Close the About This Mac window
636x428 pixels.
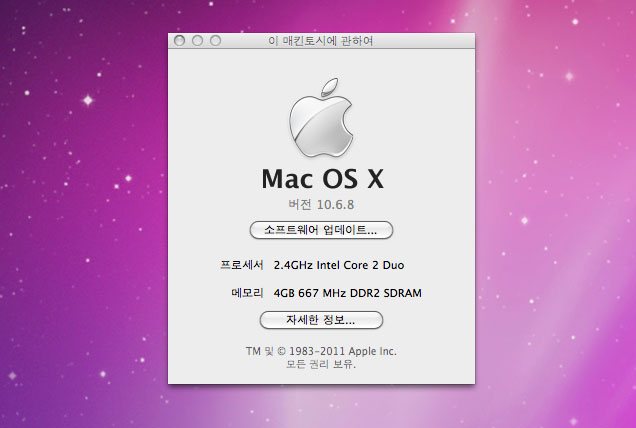coord(180,41)
